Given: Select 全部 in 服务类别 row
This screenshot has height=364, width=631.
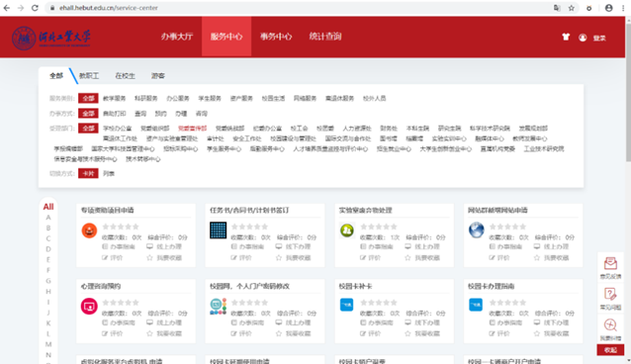Looking at the screenshot, I should pyautogui.click(x=88, y=98).
